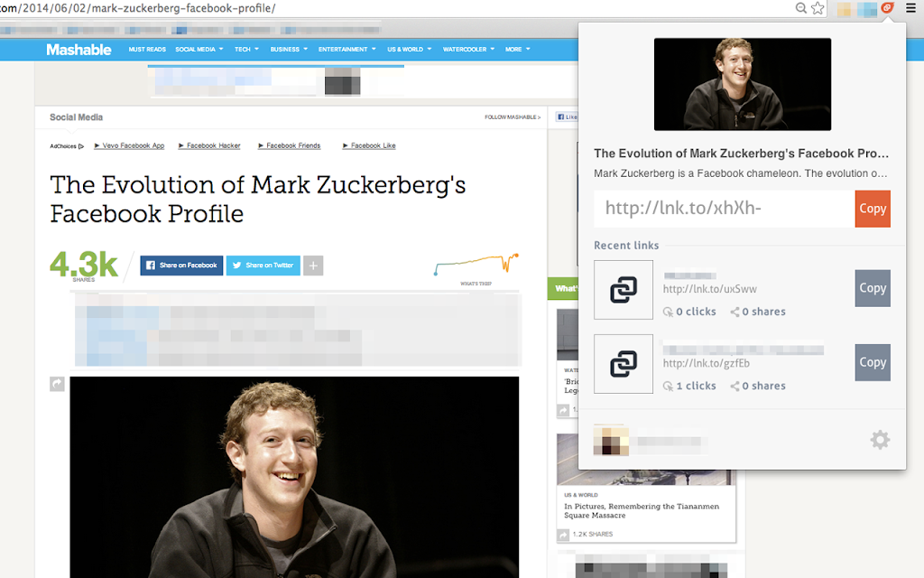The image size is (924, 578).
Task: Click the plus more-sharing-options button
Action: [x=313, y=266]
